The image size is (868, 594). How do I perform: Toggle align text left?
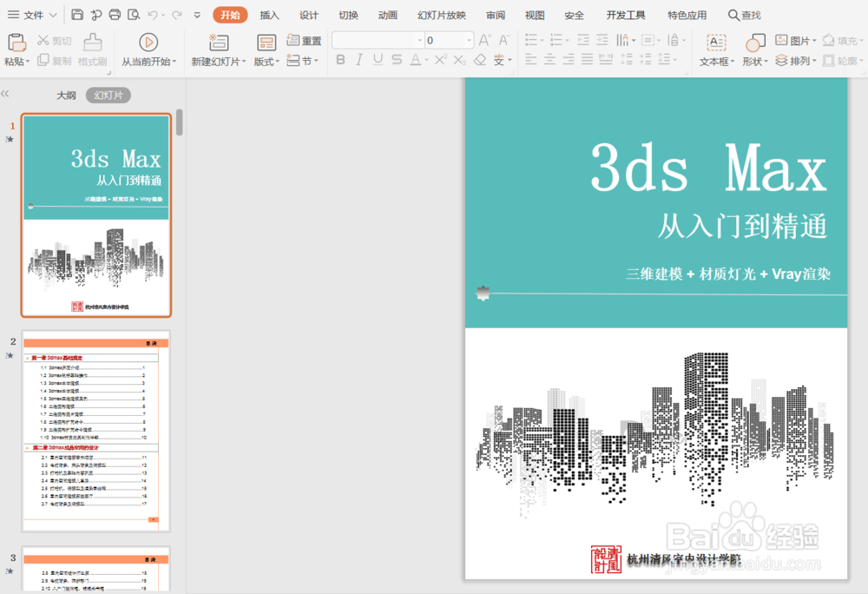pos(531,59)
